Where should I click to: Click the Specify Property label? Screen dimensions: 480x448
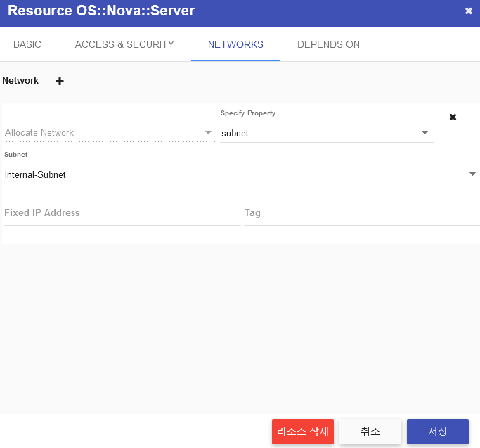point(248,113)
